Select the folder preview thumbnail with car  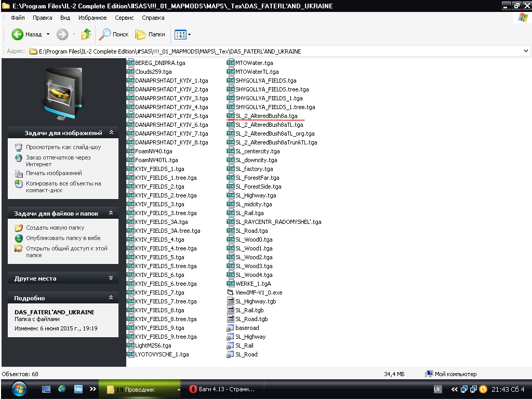pos(63,92)
